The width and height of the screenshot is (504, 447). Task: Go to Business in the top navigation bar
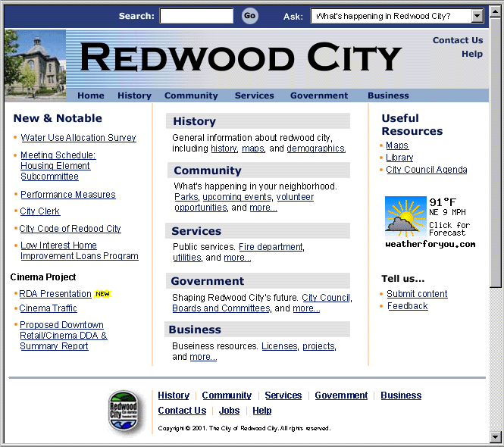click(x=388, y=95)
